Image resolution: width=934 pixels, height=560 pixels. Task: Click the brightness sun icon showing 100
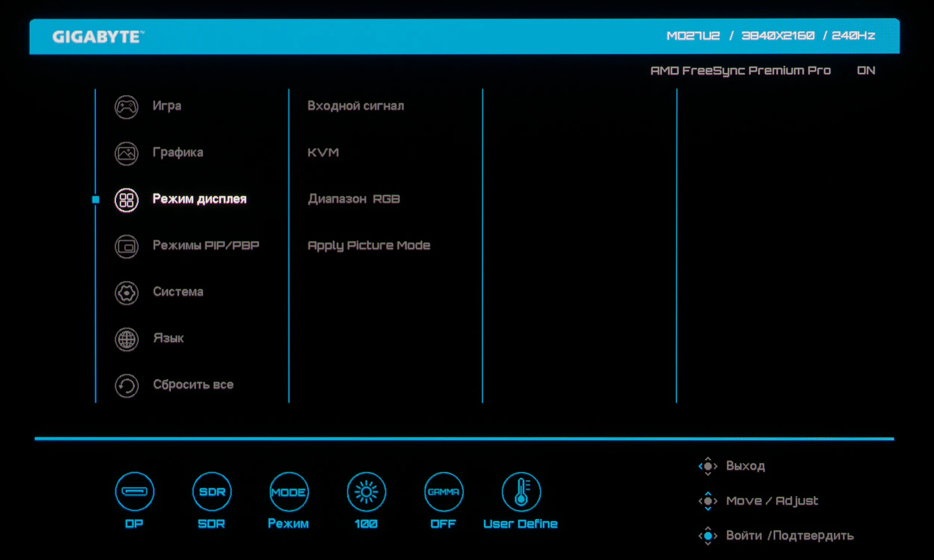coord(366,492)
